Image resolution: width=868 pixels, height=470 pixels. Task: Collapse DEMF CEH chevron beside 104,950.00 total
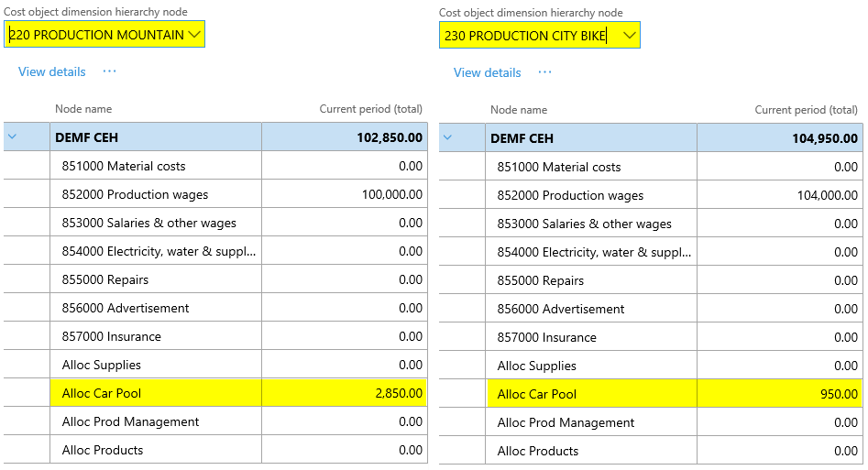pos(447,138)
